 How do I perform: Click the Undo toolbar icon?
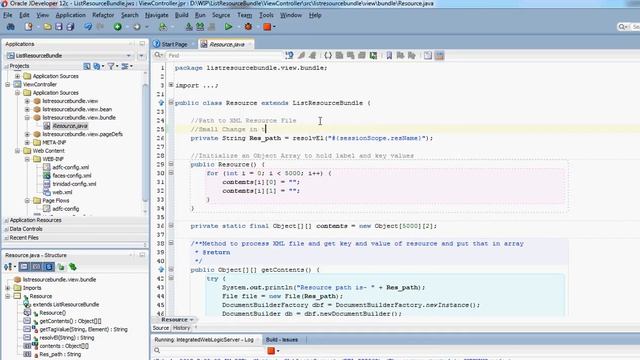pos(88,27)
